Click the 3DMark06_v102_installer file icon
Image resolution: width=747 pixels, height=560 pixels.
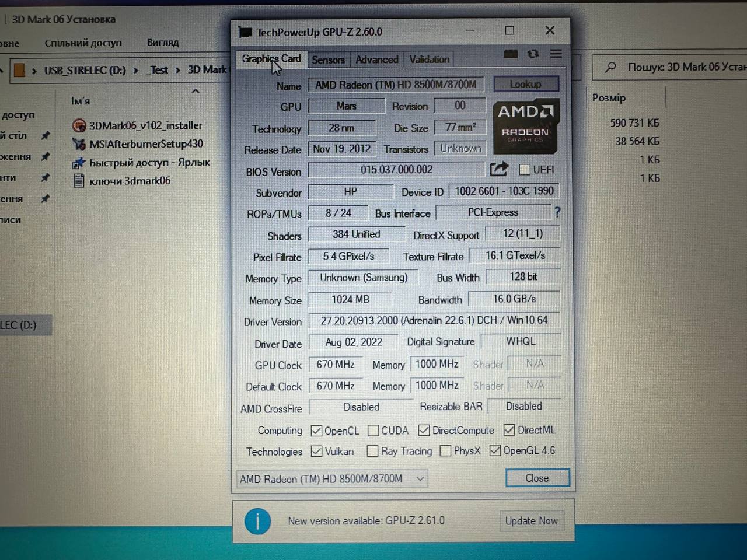tap(79, 125)
